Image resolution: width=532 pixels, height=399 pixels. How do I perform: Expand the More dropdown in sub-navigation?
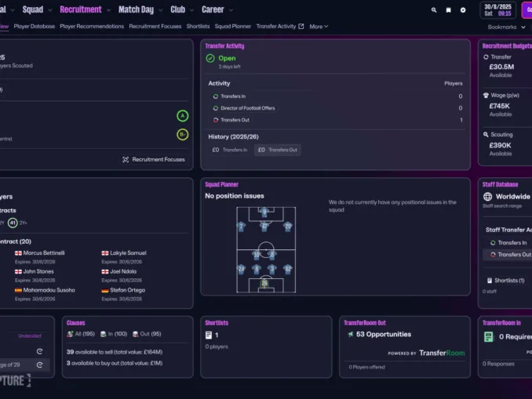pos(319,27)
